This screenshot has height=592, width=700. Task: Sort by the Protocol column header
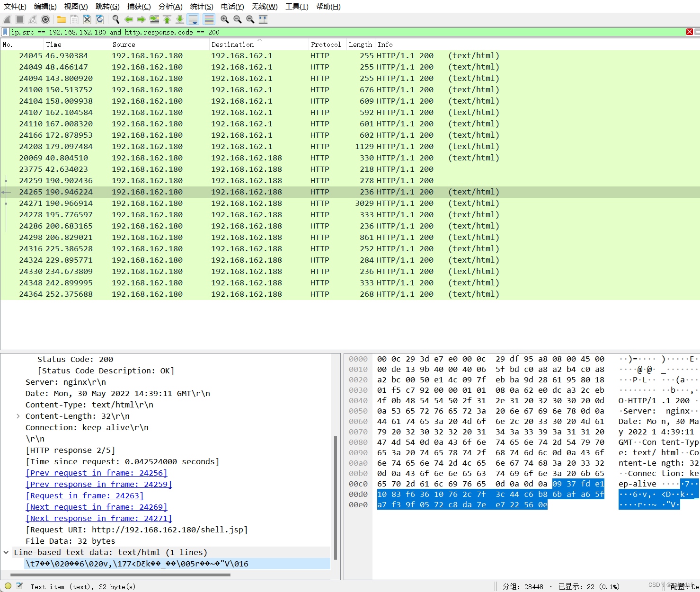tap(327, 44)
